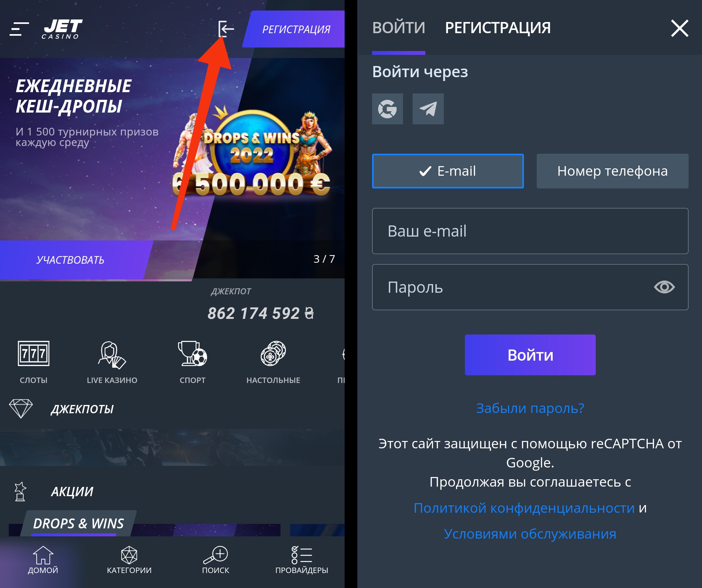Open Провайдеры list in bottom navigation
Viewport: 702px width, 588px height.
pyautogui.click(x=302, y=560)
